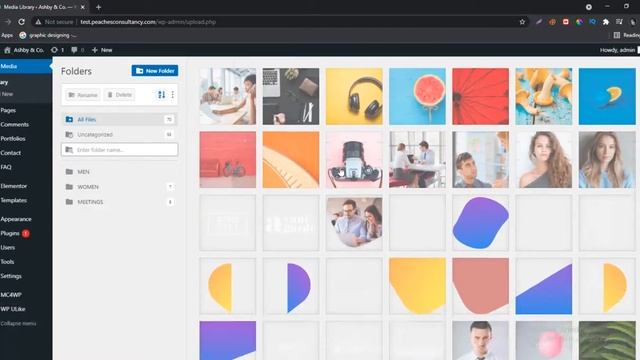Click the Delete folder button
640x360 pixels.
click(x=119, y=95)
